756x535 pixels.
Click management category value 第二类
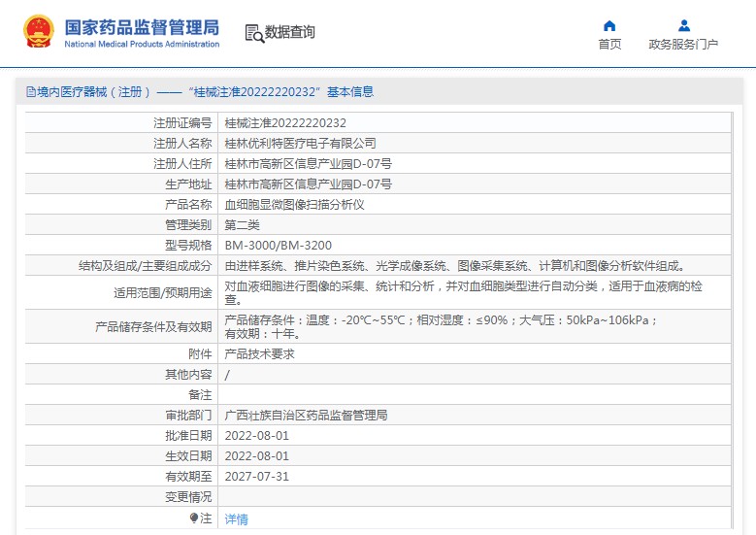click(242, 225)
